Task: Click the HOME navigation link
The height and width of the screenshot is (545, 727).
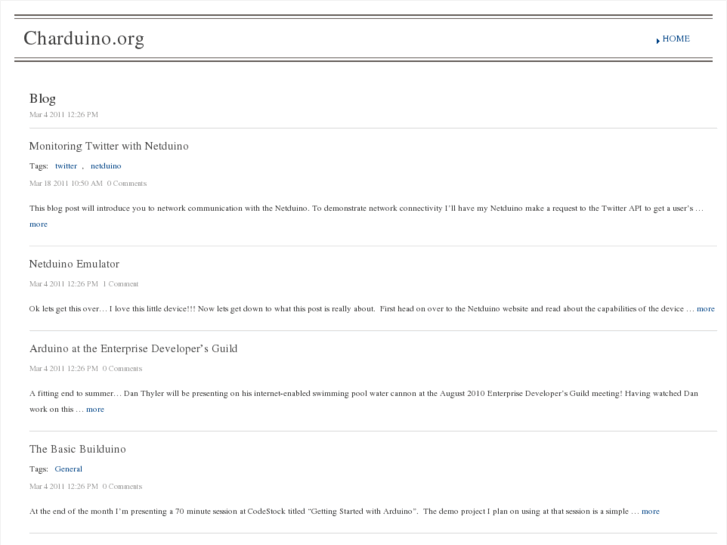Action: click(676, 39)
